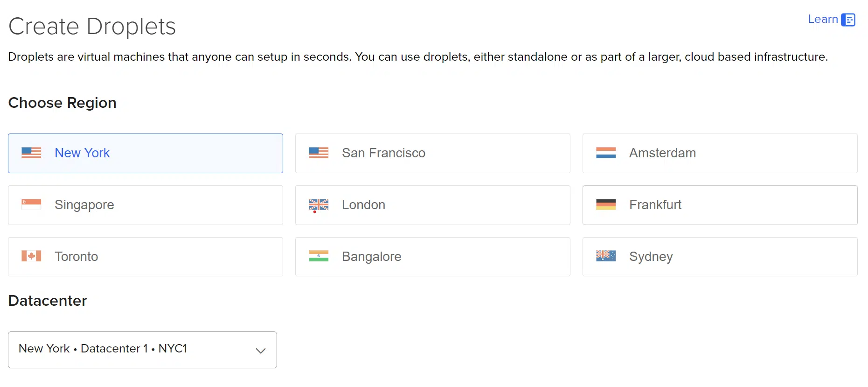Click the US flag beside San Francisco
This screenshot has height=387, width=868.
pos(319,153)
